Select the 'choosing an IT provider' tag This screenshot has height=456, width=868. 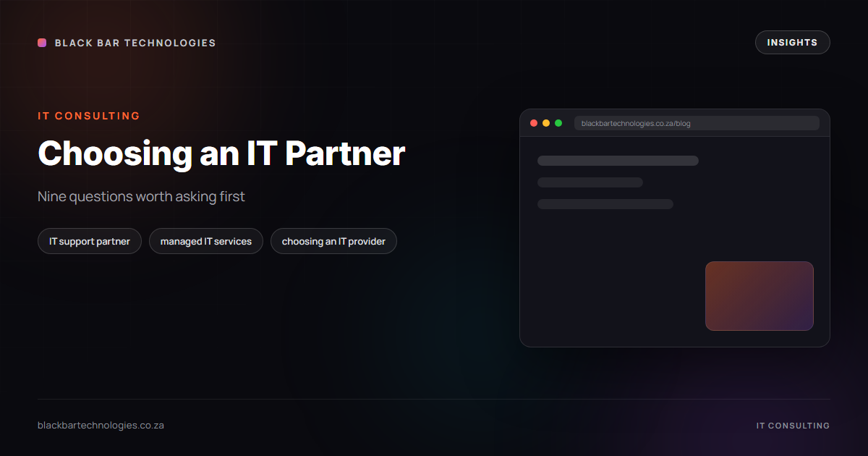(333, 241)
